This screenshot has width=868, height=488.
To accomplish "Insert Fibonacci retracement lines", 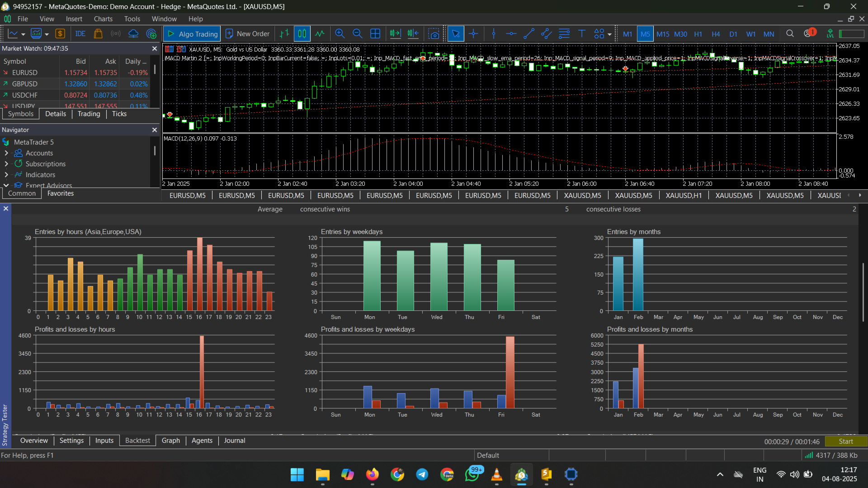I will click(x=564, y=34).
